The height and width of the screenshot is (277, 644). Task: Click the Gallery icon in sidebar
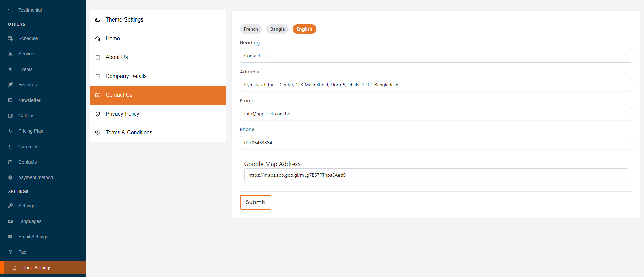click(x=10, y=116)
